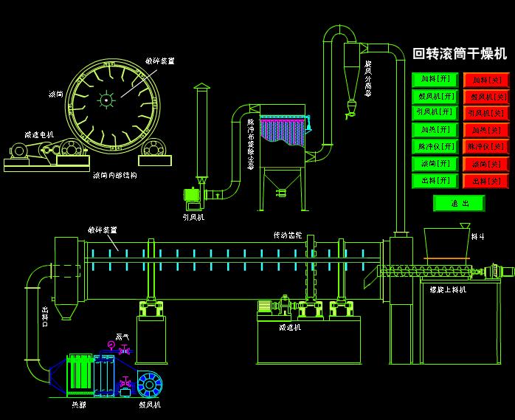Start the drum with 滚筒[开]

tap(435, 164)
